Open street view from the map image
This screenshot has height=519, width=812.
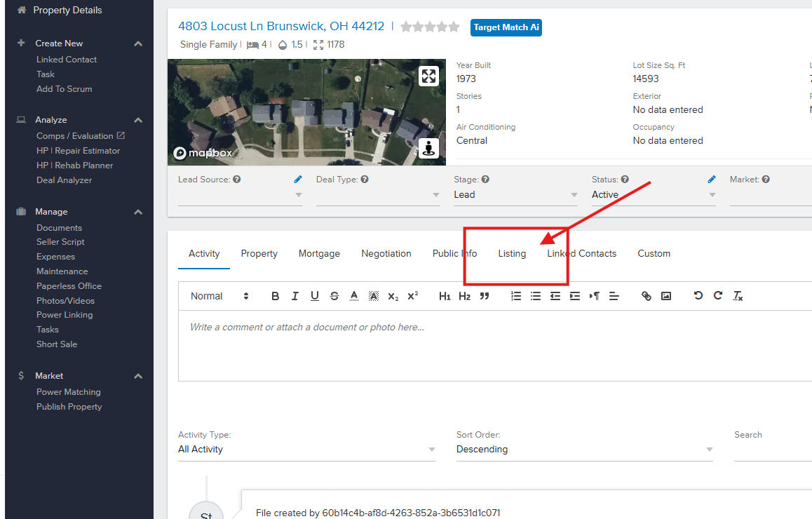pyautogui.click(x=428, y=148)
